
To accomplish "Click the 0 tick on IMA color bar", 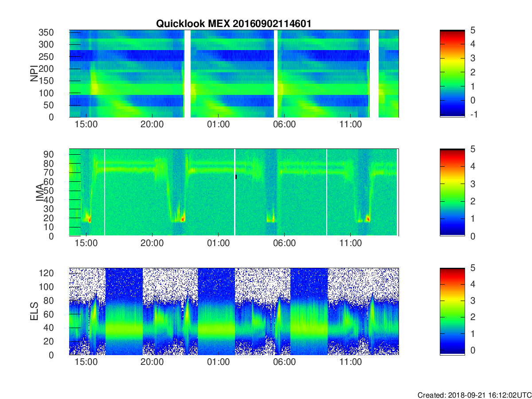I will point(473,236).
